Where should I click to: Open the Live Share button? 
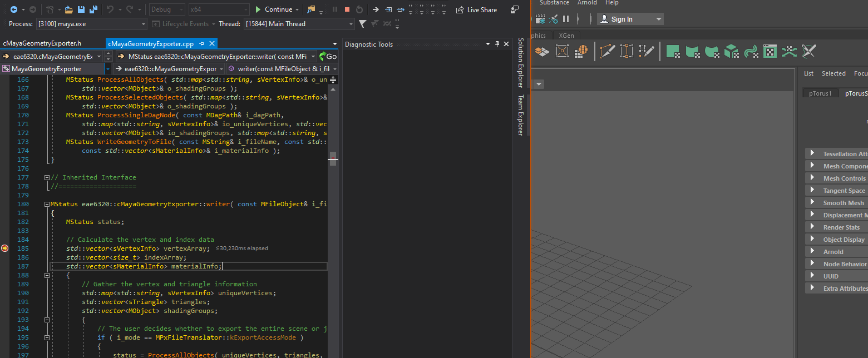click(476, 9)
